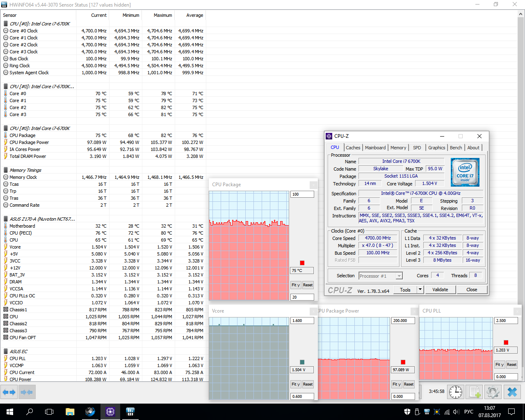Switch to the Mainboard tab in CPU-Z
The image size is (525, 420).
375,148
